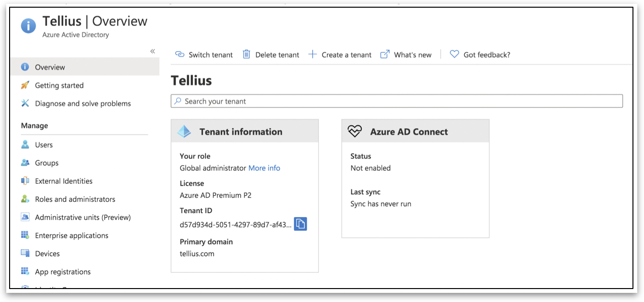Click the Users icon in sidebar
This screenshot has height=302, width=644.
[x=25, y=145]
